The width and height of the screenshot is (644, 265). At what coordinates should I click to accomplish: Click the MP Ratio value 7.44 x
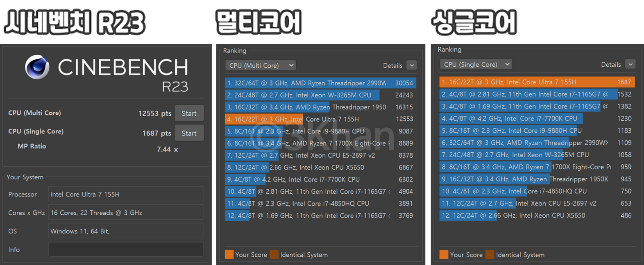(x=167, y=149)
